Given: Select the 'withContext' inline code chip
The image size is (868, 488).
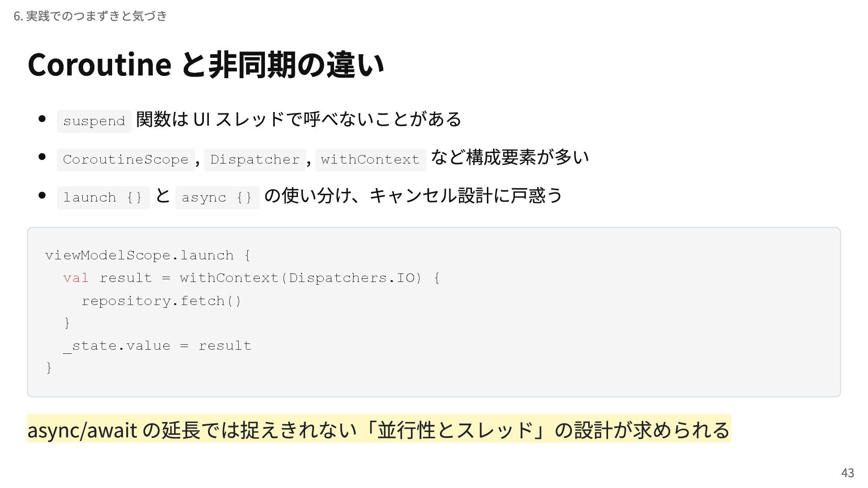Looking at the screenshot, I should click(x=370, y=160).
